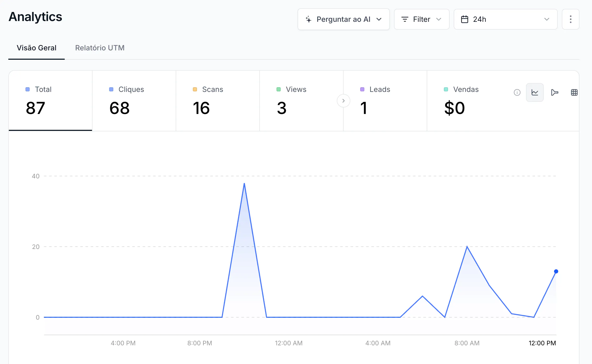Select the Views metric card

(301, 101)
